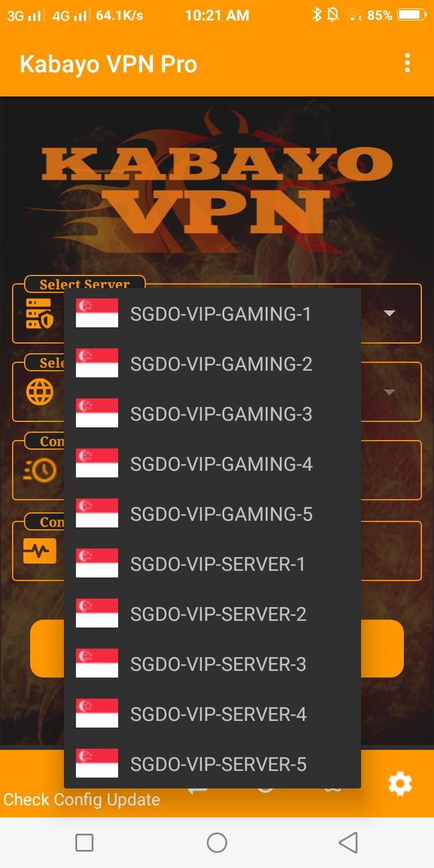This screenshot has width=434, height=868.
Task: Choose SGDO-VIP-GAMING-3 server
Action: point(212,414)
